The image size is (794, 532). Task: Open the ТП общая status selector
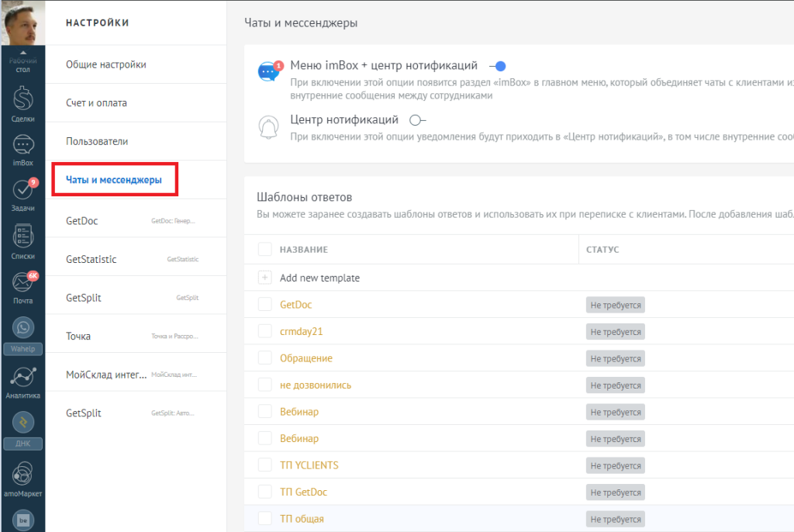click(615, 518)
